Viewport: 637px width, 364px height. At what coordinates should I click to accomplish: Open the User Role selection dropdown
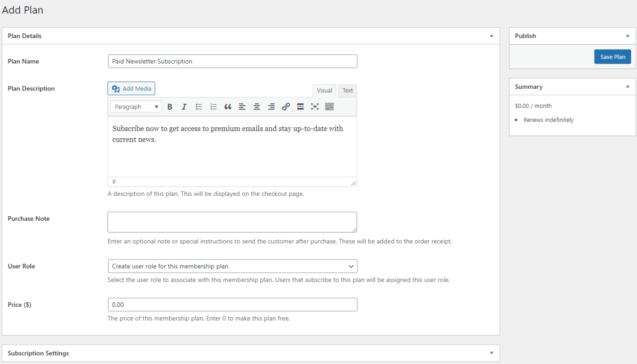pyautogui.click(x=232, y=266)
